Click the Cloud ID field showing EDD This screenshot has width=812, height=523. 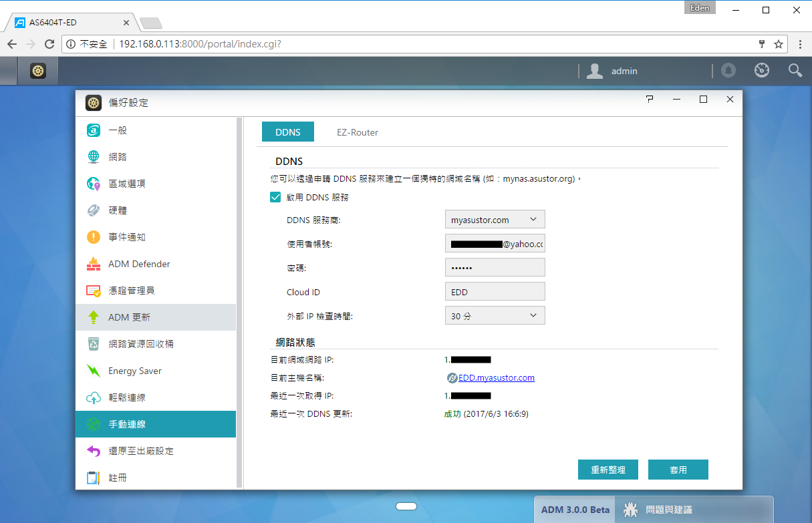(x=495, y=292)
